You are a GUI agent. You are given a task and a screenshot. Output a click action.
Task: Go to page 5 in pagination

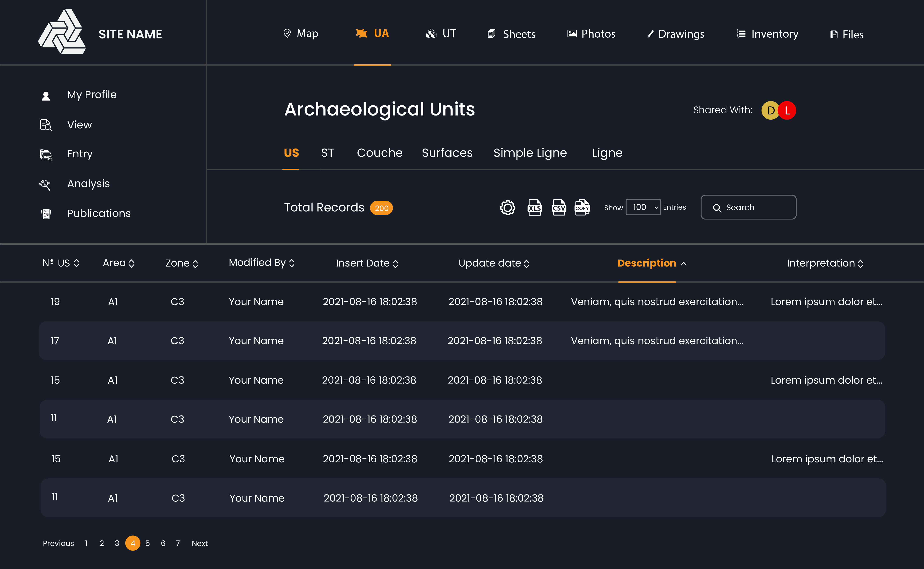(x=147, y=543)
